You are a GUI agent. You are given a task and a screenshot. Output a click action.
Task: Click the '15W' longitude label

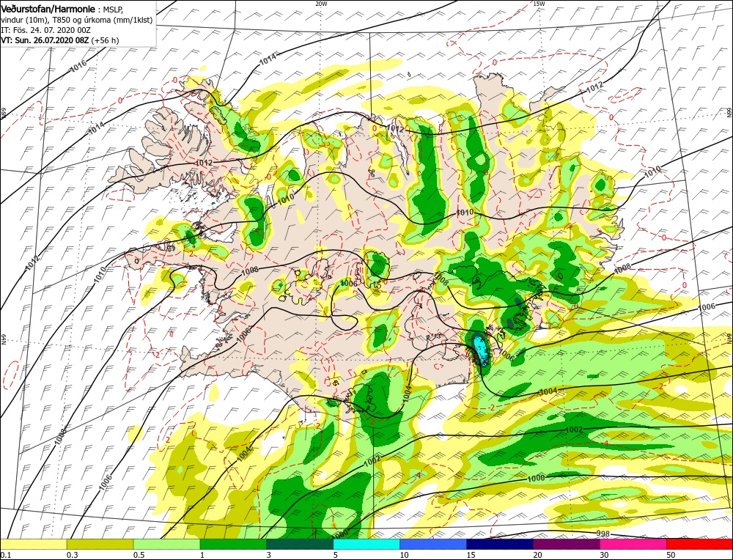coord(539,3)
